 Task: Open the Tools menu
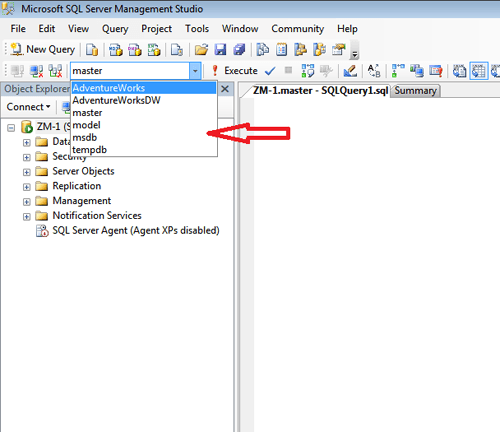point(197,29)
